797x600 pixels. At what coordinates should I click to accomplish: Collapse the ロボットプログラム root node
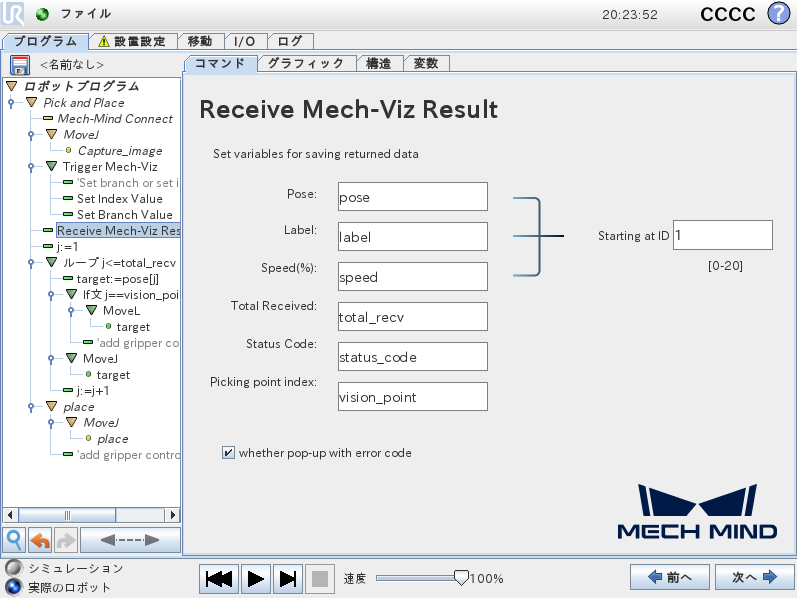[12, 86]
